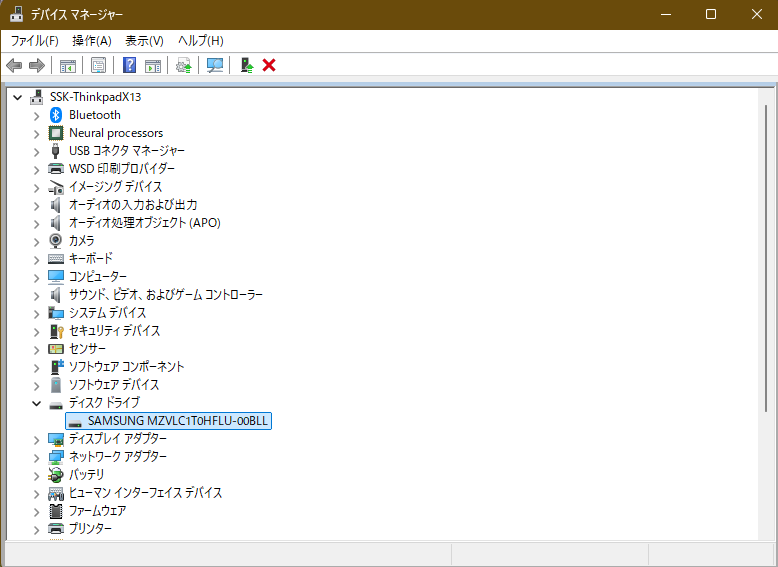
Task: Open the 操作(A) menu
Action: [x=92, y=40]
